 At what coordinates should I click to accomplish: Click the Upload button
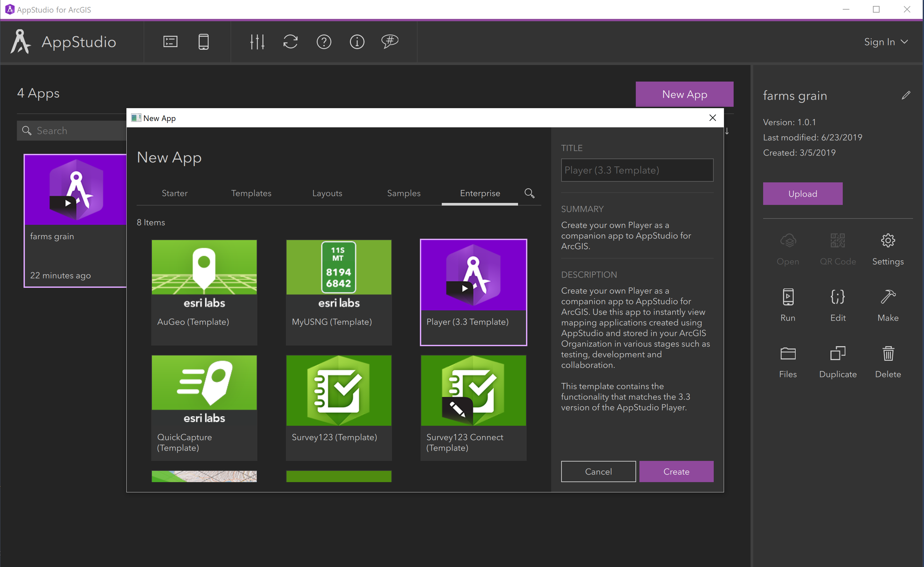coord(802,194)
